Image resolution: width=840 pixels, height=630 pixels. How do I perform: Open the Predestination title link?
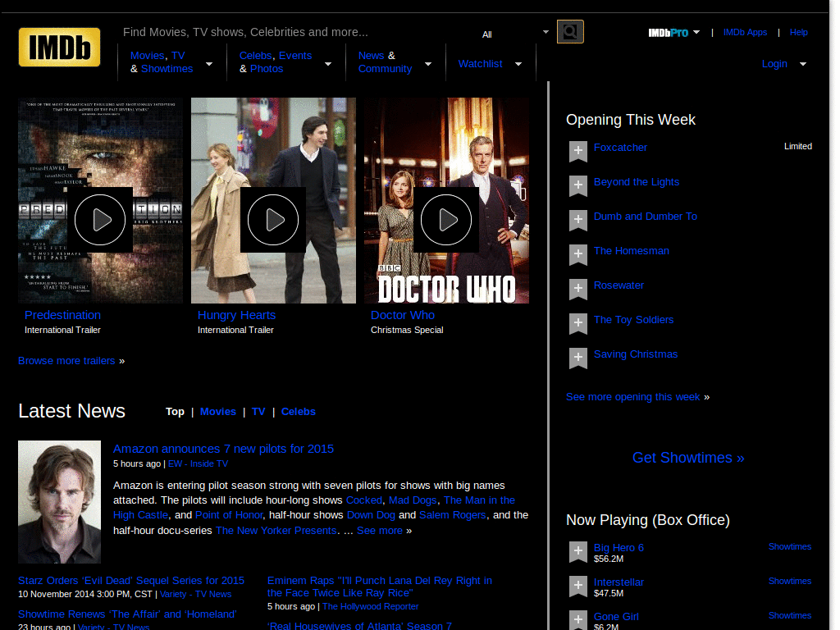pos(62,315)
